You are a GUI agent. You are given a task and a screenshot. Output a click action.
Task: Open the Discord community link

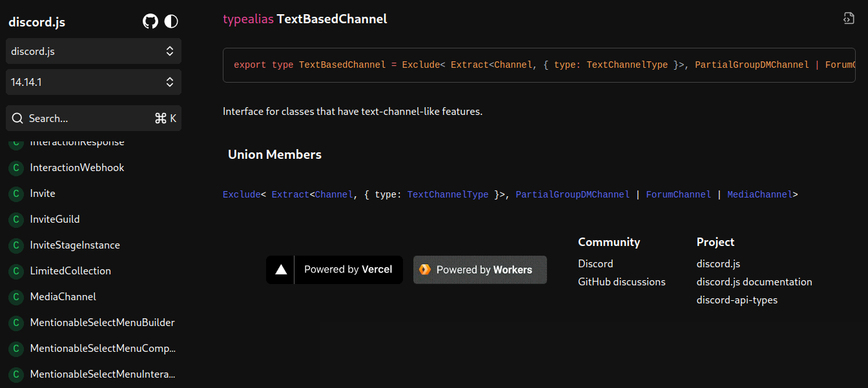[595, 263]
